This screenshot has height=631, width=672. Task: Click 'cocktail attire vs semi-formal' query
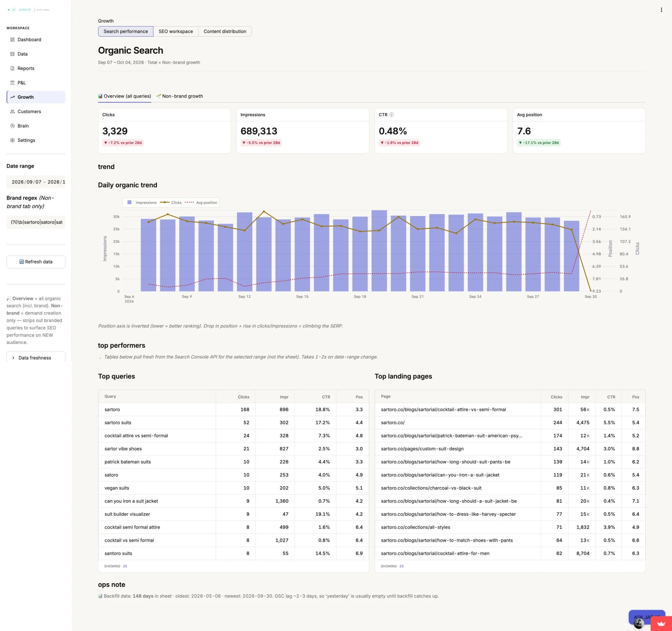pos(136,436)
